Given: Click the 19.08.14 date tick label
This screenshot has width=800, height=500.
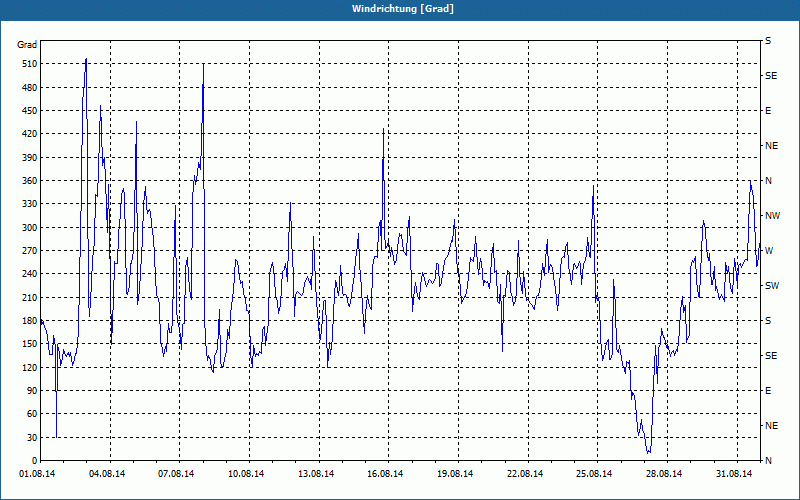Looking at the screenshot, I should click(x=455, y=474).
